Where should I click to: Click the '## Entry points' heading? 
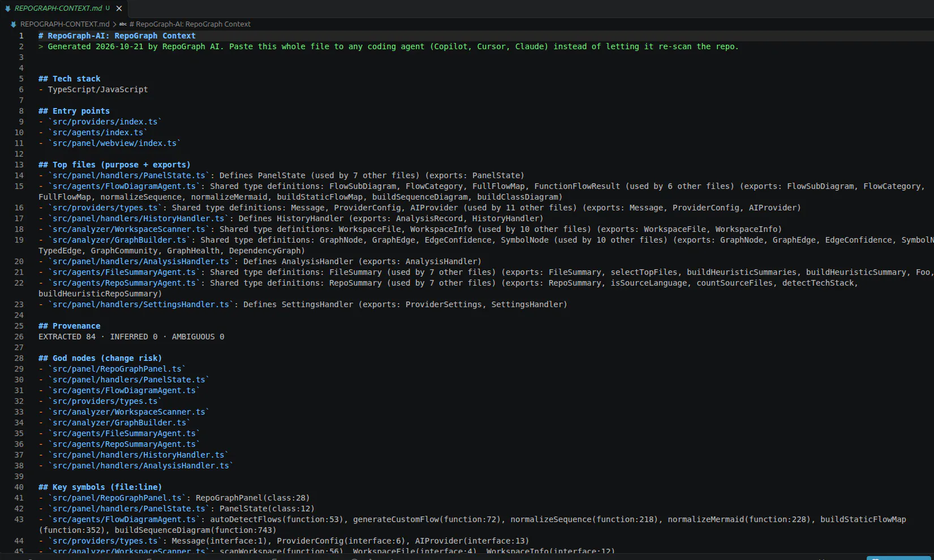pos(74,111)
